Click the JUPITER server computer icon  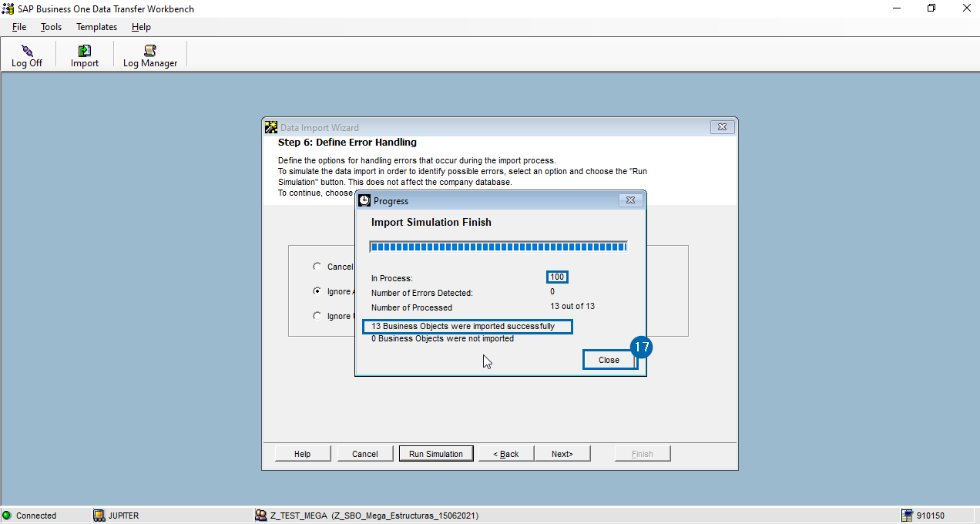point(99,516)
